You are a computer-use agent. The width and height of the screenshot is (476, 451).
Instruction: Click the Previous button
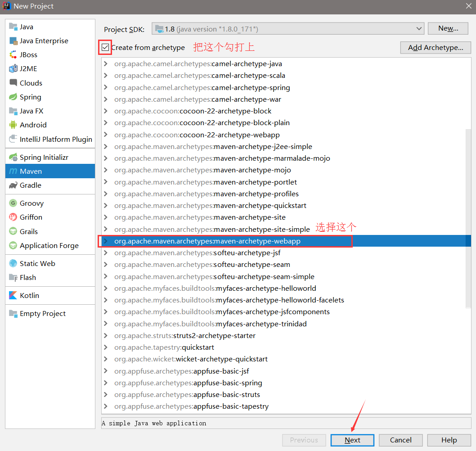(x=304, y=440)
